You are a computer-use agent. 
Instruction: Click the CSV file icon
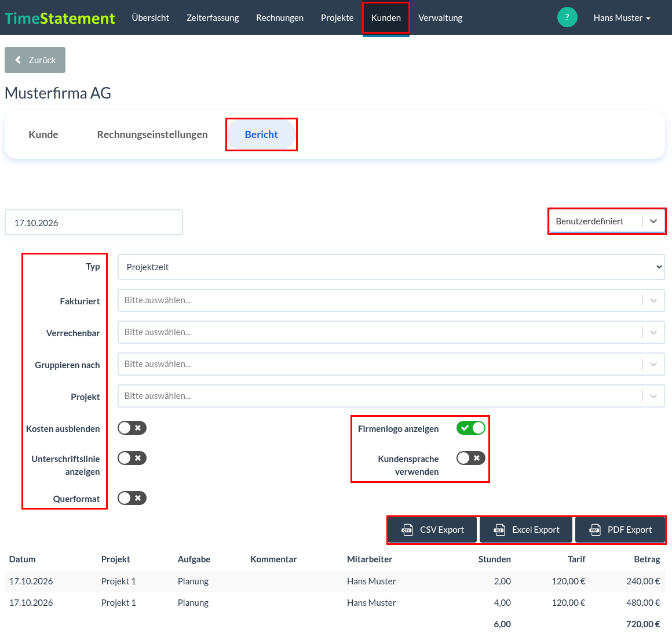coord(407,530)
